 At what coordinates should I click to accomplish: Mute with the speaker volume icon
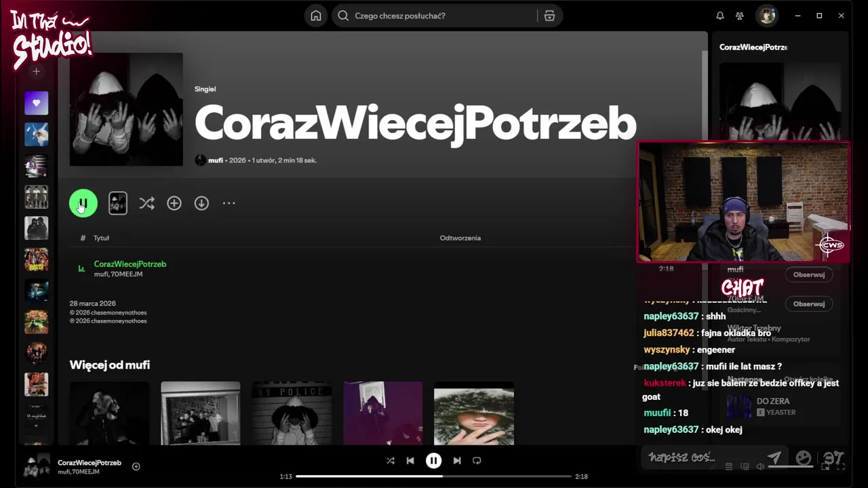tap(760, 466)
